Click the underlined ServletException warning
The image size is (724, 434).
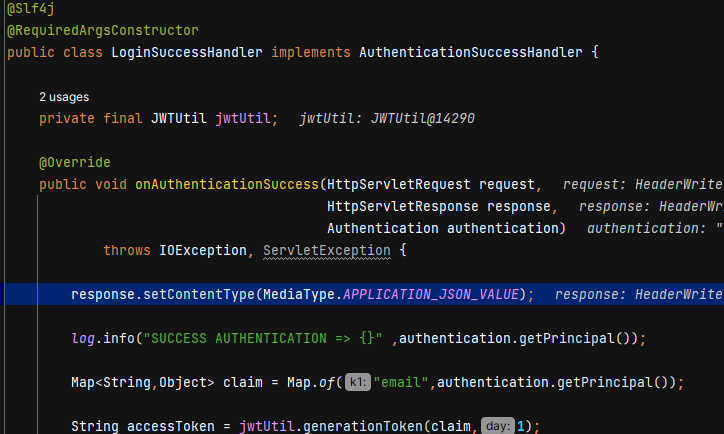click(327, 250)
